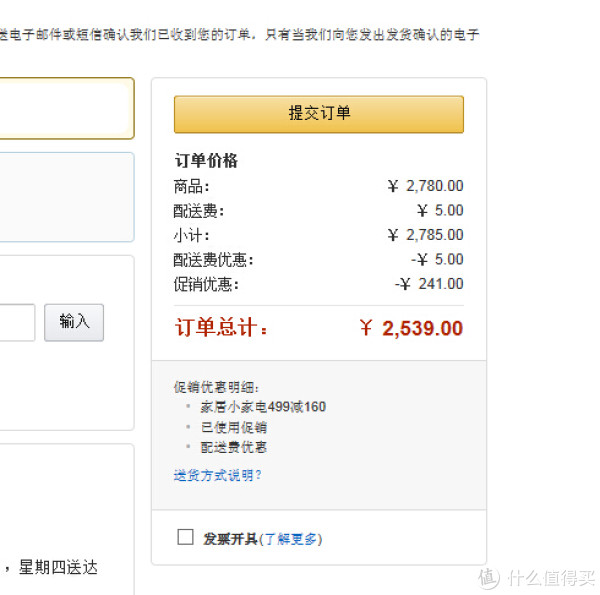The width and height of the screenshot is (600, 595).
Task: Click the 输入 apply button
Action: 74,322
